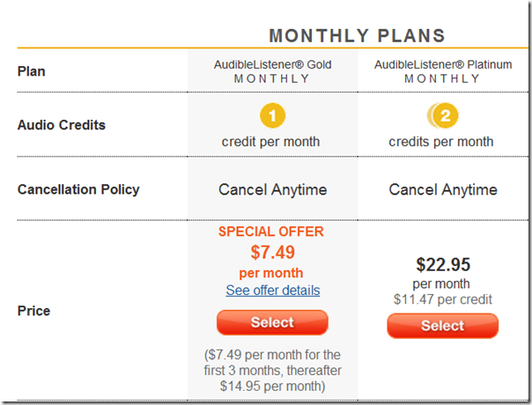Select the Platinum monthly plan button
Image resolution: width=532 pixels, height=405 pixels.
(x=443, y=326)
